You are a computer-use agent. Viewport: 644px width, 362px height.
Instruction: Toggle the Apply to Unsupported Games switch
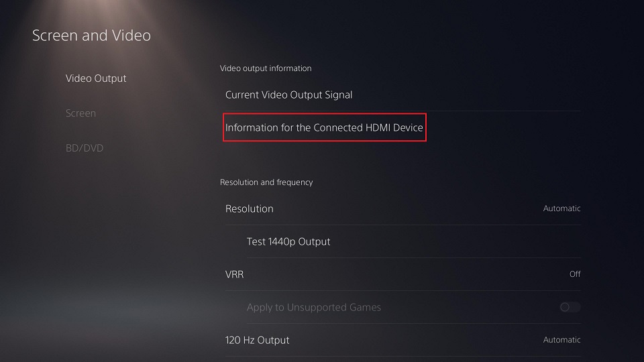point(570,307)
